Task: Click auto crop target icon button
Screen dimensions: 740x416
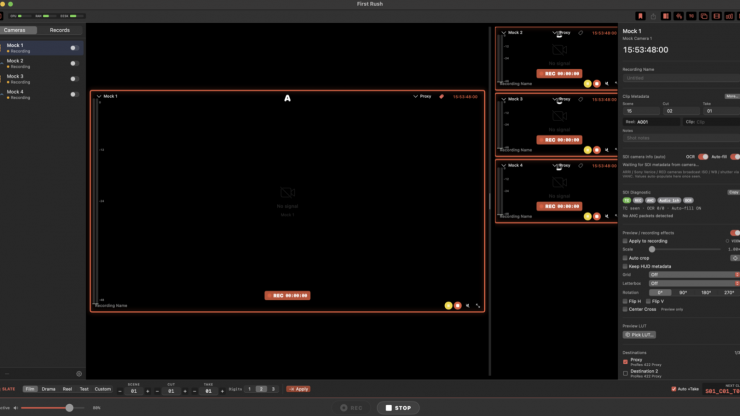Action: coord(735,258)
